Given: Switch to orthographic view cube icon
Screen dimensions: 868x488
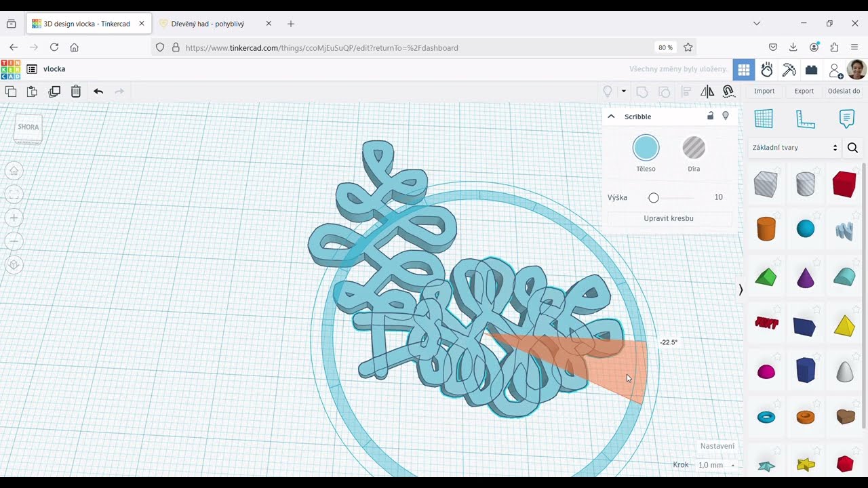Looking at the screenshot, I should click(14, 265).
